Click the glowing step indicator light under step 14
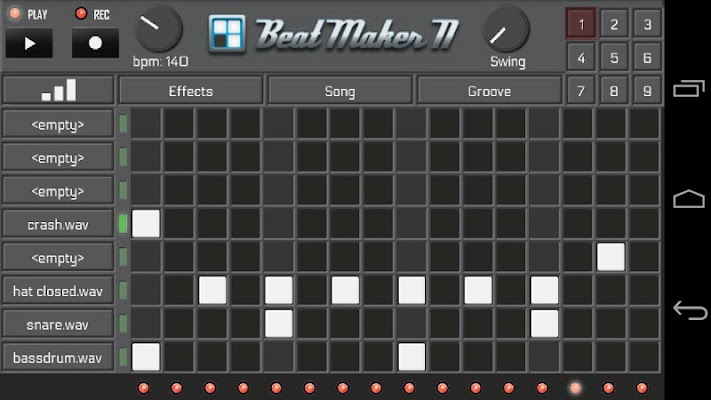 click(x=575, y=388)
